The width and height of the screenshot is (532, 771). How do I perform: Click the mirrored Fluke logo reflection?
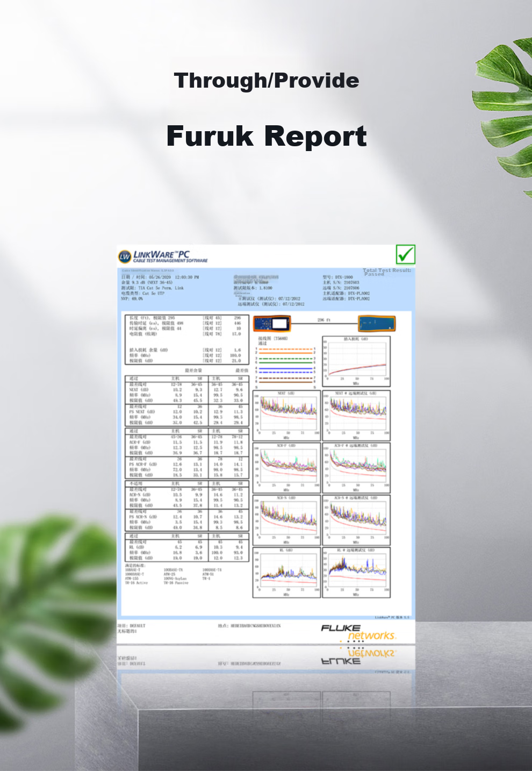point(358,656)
